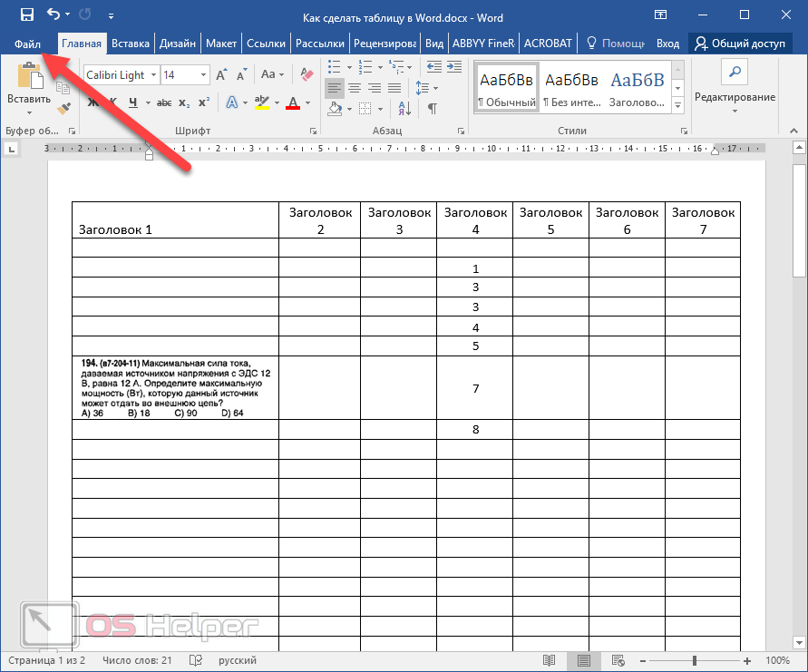This screenshot has height=672, width=808.
Task: Switch to the Вставка ribbon tab
Action: click(x=131, y=44)
